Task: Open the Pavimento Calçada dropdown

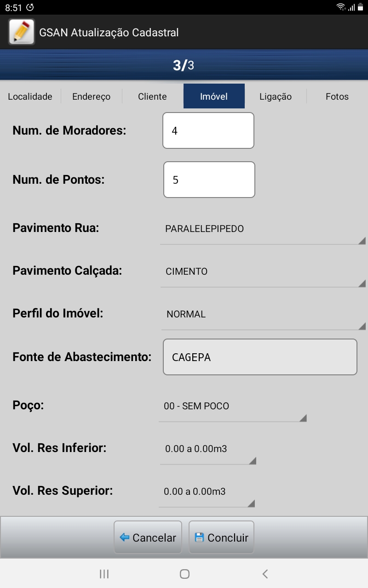Action: point(262,272)
